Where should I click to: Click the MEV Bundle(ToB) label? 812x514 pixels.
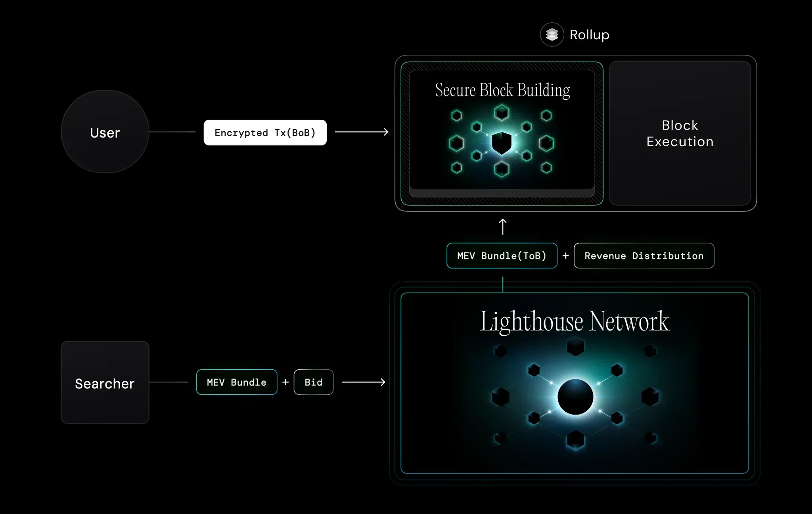pos(502,256)
